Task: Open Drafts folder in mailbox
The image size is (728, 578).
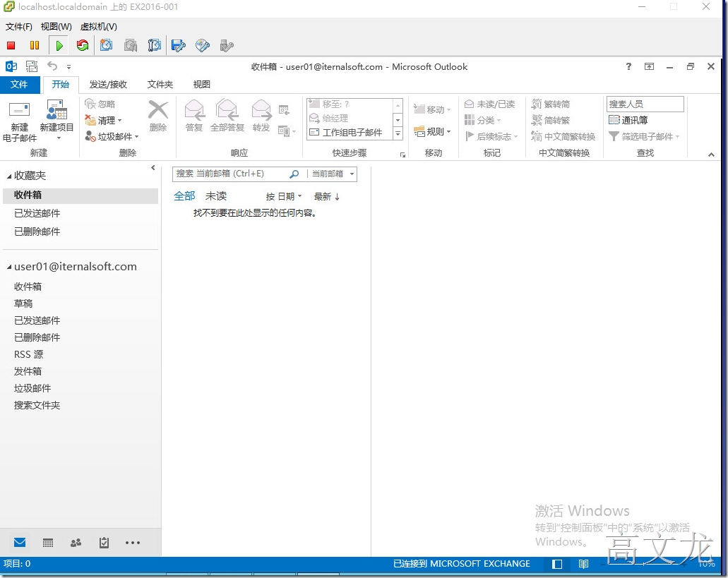Action: [23, 303]
